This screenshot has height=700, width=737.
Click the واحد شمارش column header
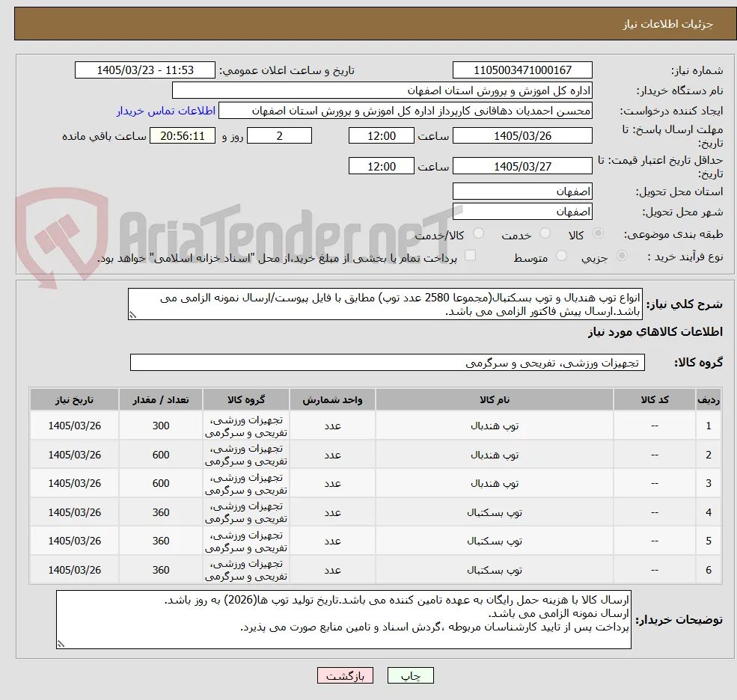click(332, 400)
